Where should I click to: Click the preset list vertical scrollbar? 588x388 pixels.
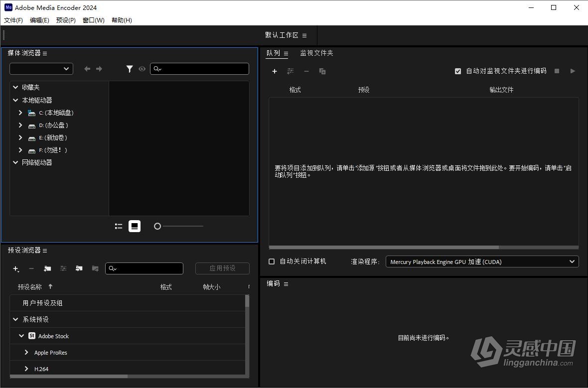[x=247, y=301]
